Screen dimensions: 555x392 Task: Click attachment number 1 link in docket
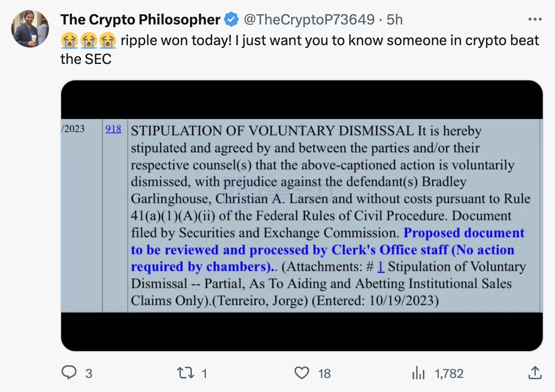coord(381,267)
